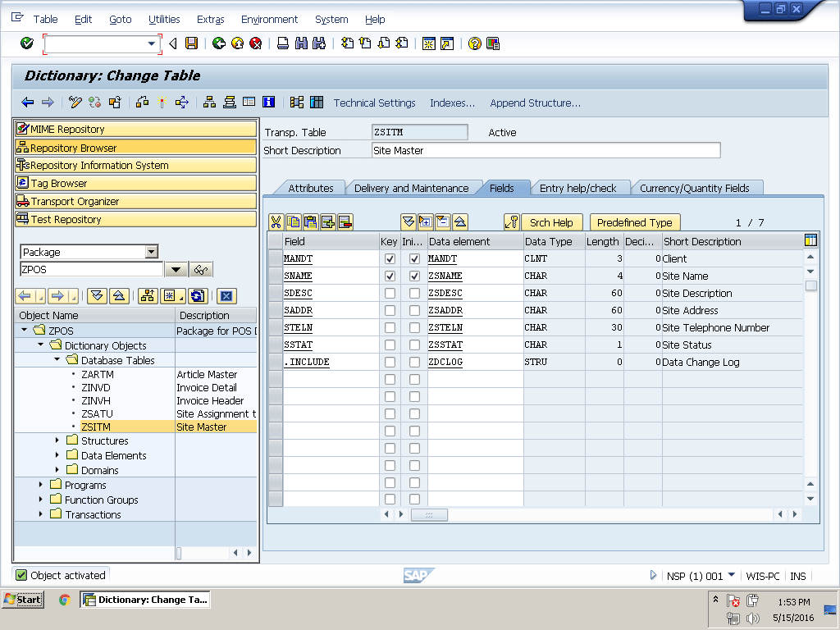Toggle the Initial Values checkbox for MANDT

coord(415,259)
